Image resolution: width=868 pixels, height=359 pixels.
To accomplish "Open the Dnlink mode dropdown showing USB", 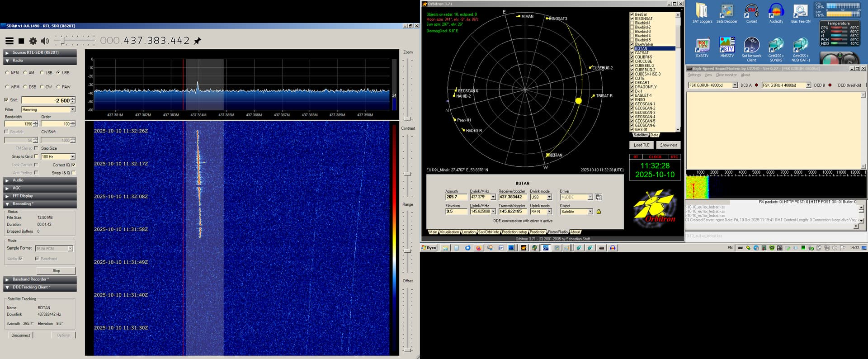I will click(x=549, y=197).
